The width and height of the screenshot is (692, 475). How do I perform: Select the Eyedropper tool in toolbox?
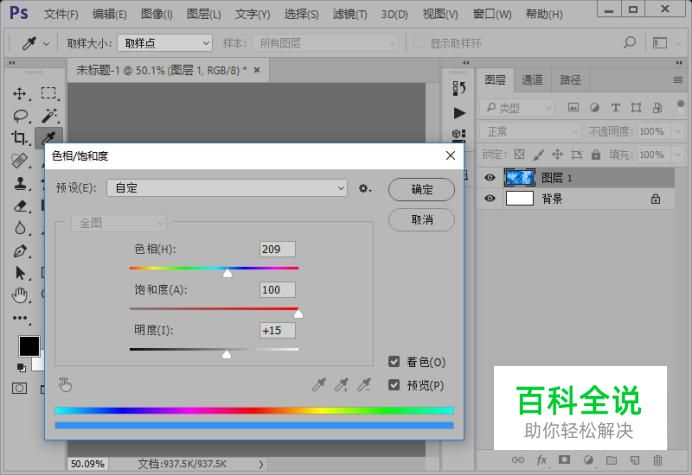tap(49, 138)
